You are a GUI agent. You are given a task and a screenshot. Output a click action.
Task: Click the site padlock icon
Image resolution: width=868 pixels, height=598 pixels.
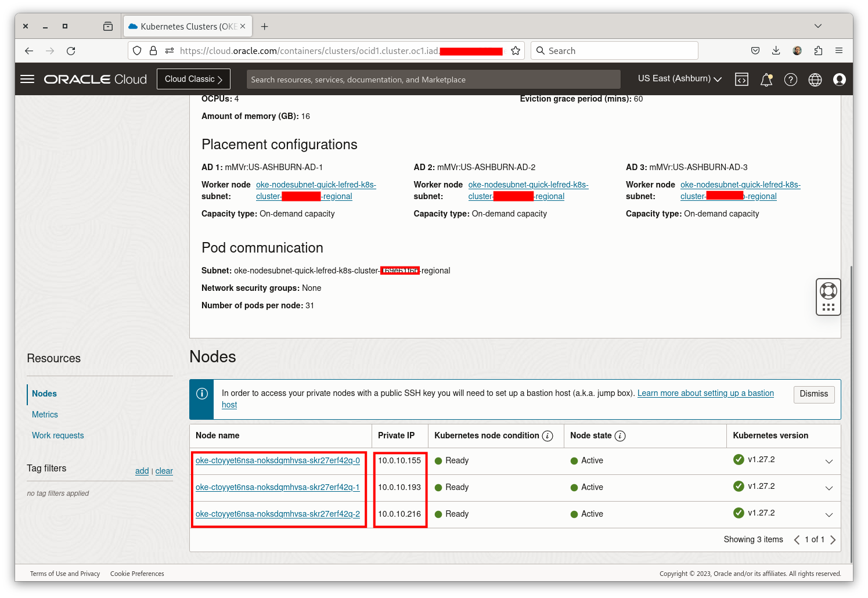(153, 51)
